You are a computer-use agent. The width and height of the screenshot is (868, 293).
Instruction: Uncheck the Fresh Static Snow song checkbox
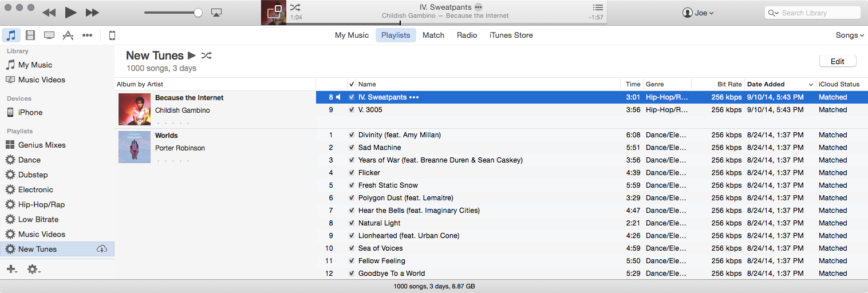(352, 185)
